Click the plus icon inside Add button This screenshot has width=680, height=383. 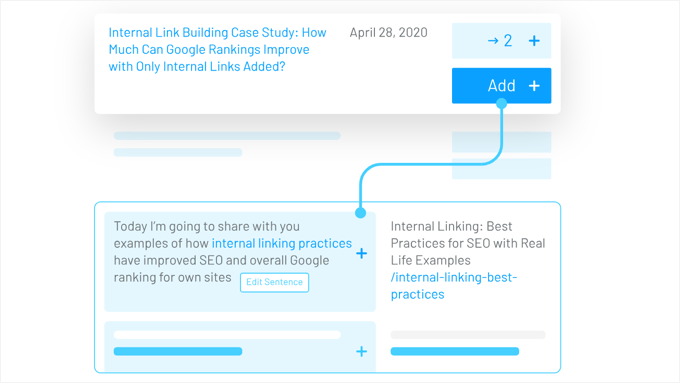(534, 85)
